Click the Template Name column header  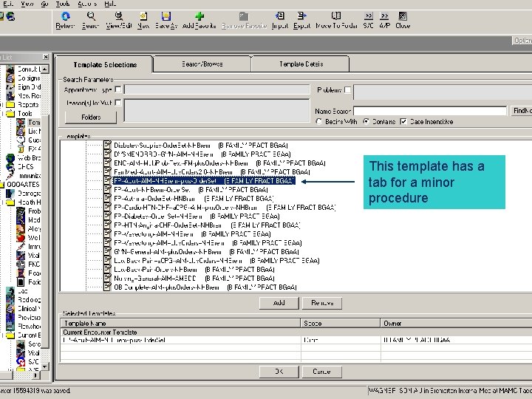coord(180,324)
